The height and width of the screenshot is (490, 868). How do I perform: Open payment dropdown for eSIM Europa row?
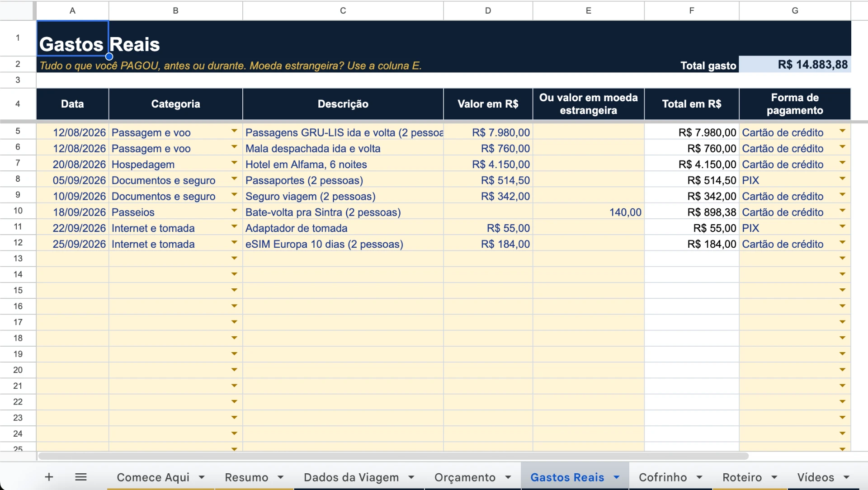(x=842, y=242)
